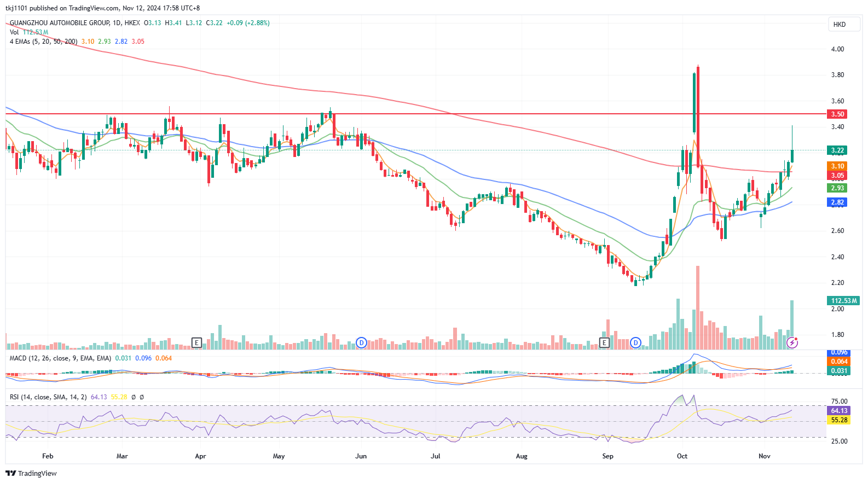Click the 2.60 price scale value

tap(837, 231)
